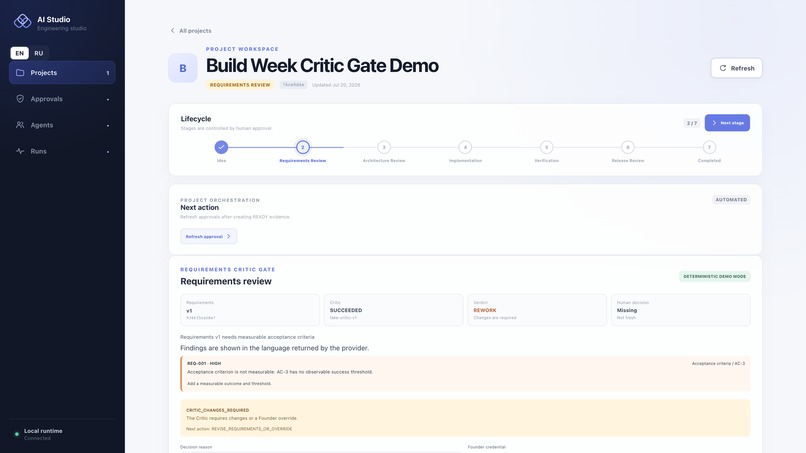The width and height of the screenshot is (806, 453).
Task: Select lifecycle step 4 Implementation
Action: (465, 147)
